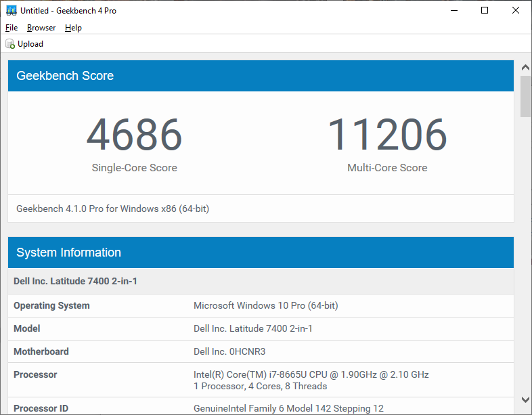Click the Intel Core i7-8665U processor value

[x=311, y=374]
